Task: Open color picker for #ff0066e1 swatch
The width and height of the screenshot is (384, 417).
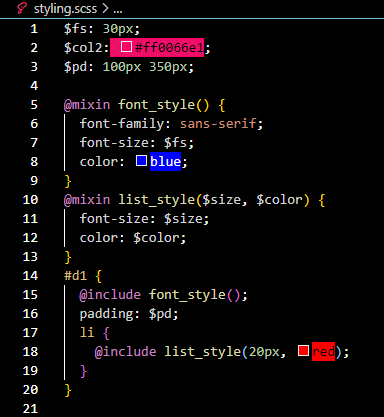Action: [x=126, y=47]
